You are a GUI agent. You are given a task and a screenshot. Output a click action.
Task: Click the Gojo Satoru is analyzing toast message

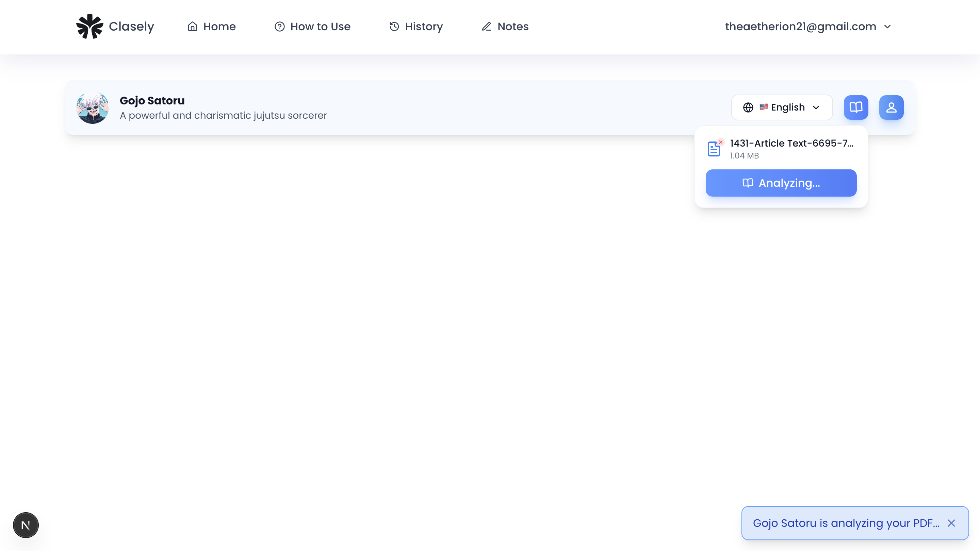pos(846,523)
